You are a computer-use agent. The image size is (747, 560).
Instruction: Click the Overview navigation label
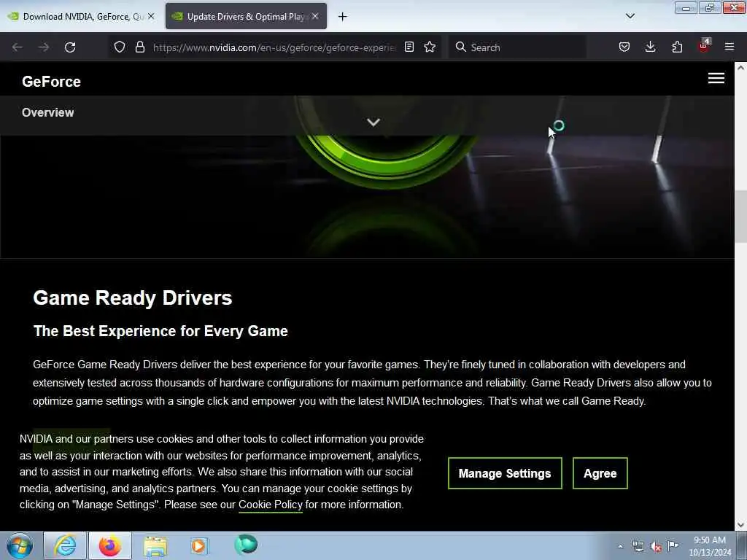click(48, 112)
